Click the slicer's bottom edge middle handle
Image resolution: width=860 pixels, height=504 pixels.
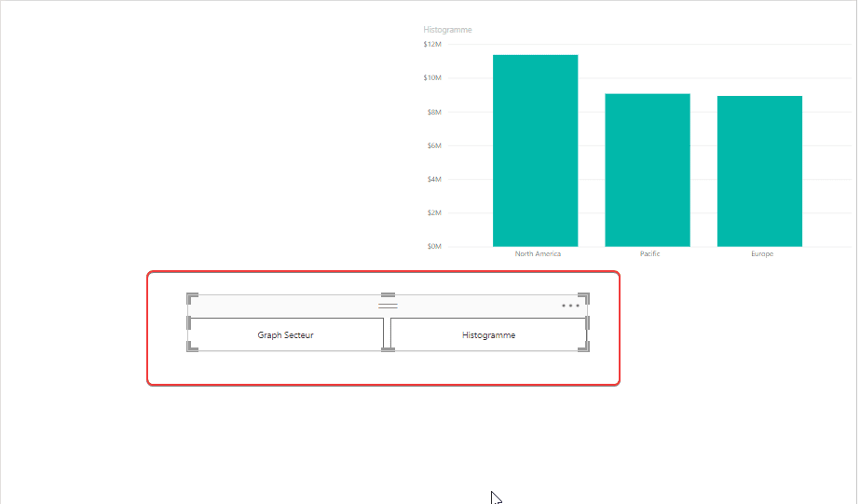click(x=388, y=349)
